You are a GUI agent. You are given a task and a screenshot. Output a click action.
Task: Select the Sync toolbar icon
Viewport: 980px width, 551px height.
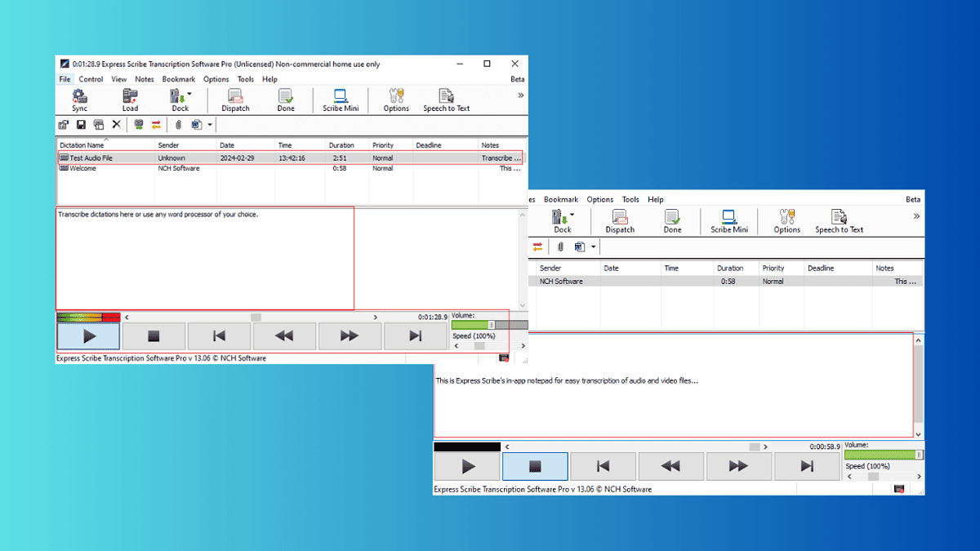[x=79, y=99]
